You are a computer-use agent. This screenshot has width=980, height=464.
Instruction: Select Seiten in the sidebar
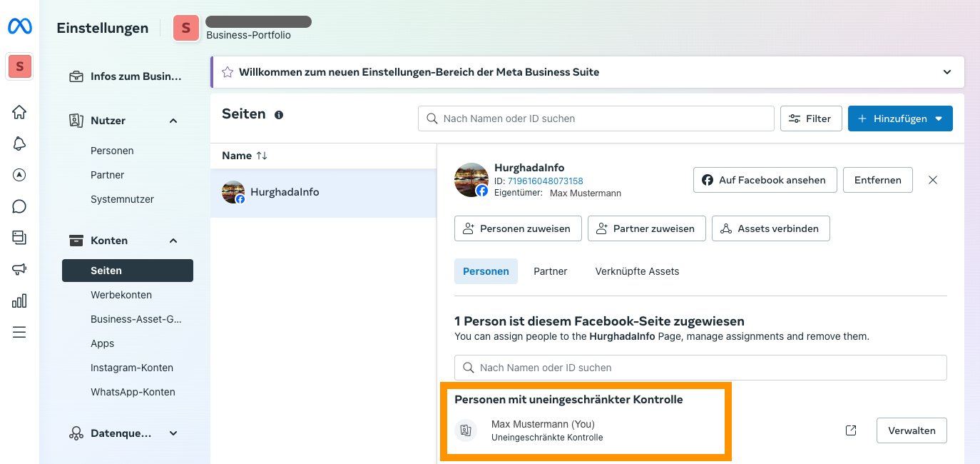point(128,271)
